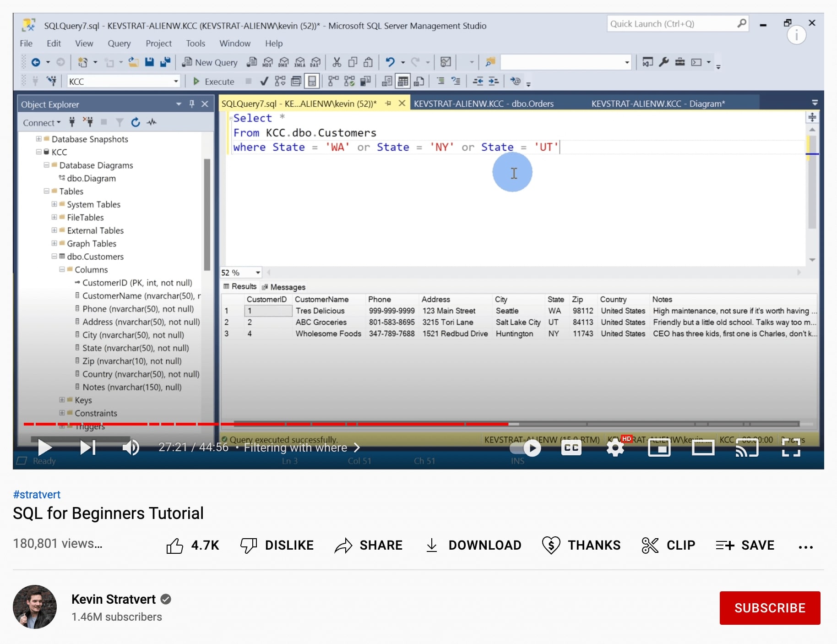Cast video to a device

pyautogui.click(x=747, y=448)
